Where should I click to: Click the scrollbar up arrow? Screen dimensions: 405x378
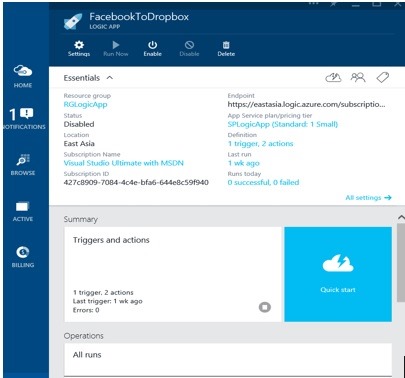pyautogui.click(x=401, y=217)
